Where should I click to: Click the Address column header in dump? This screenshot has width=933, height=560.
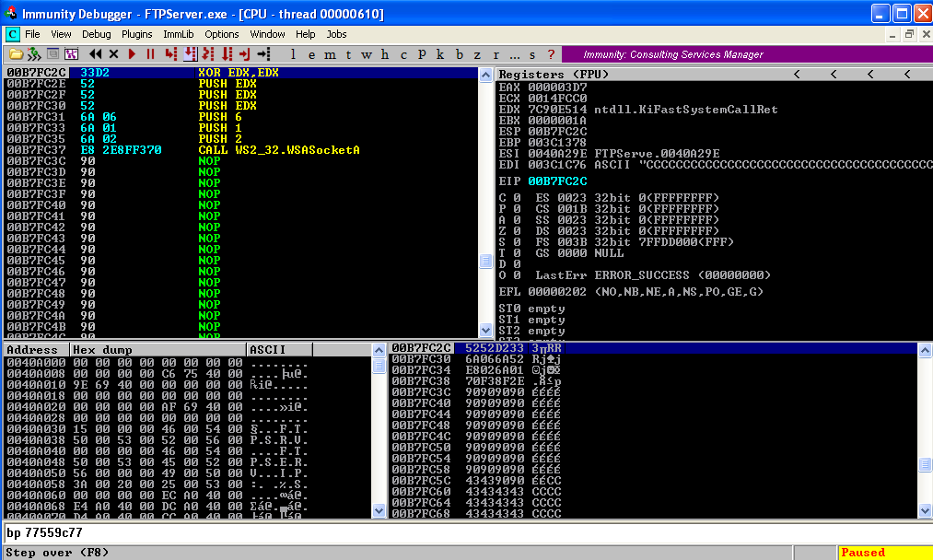(37, 350)
